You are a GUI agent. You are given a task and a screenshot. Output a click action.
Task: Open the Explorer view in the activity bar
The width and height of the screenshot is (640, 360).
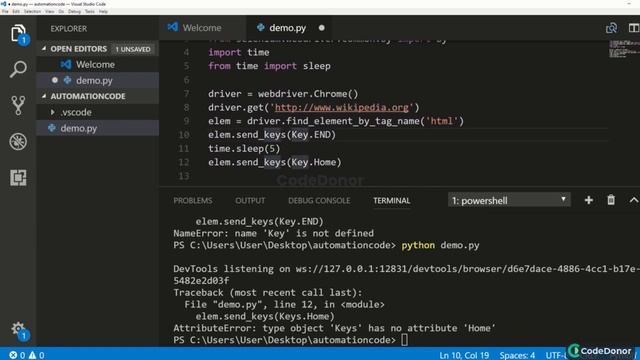(18, 33)
